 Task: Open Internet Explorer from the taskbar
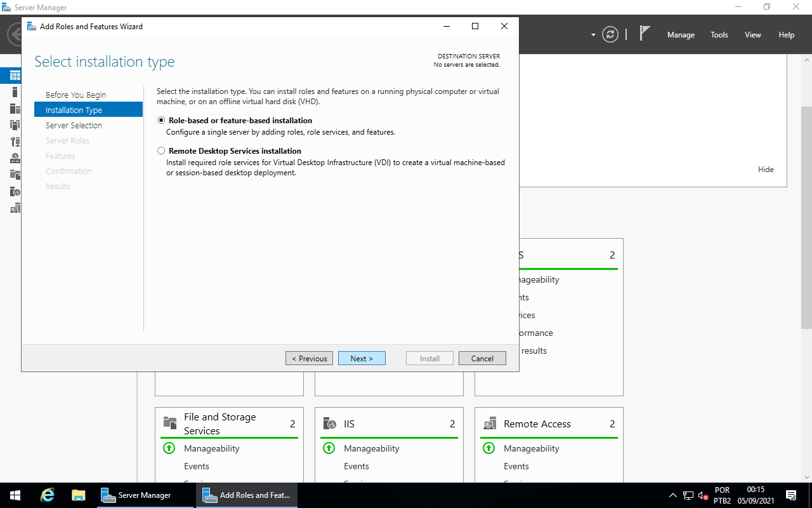click(47, 495)
